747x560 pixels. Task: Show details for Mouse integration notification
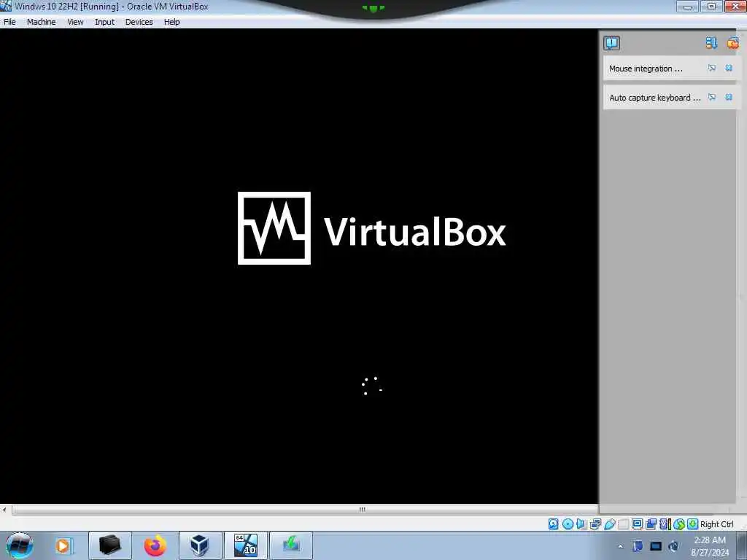712,68
